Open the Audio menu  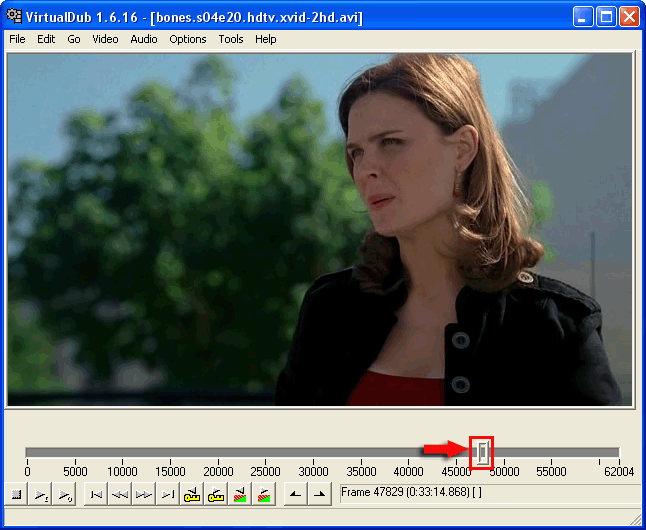(x=144, y=39)
